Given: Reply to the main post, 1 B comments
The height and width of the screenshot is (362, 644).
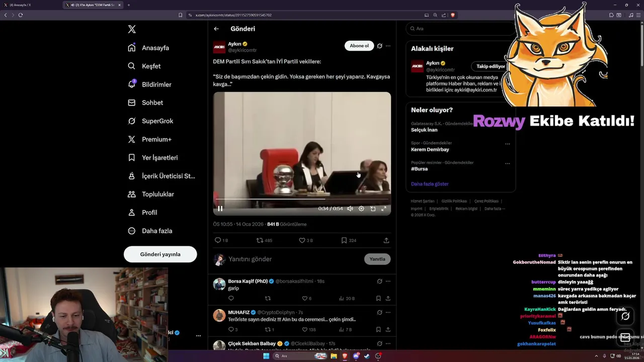Looking at the screenshot, I should pos(221,240).
